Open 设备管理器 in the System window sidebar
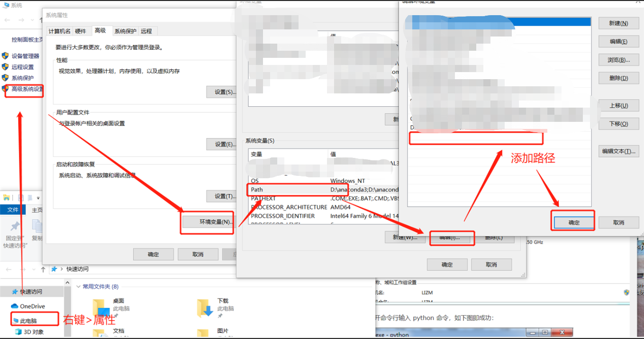 26,56
